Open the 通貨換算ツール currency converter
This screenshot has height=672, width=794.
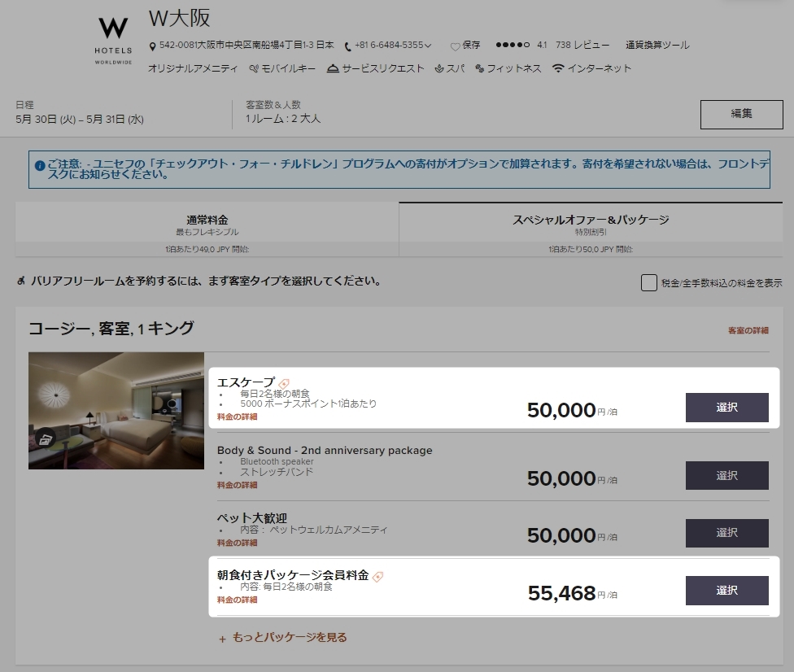pos(657,46)
